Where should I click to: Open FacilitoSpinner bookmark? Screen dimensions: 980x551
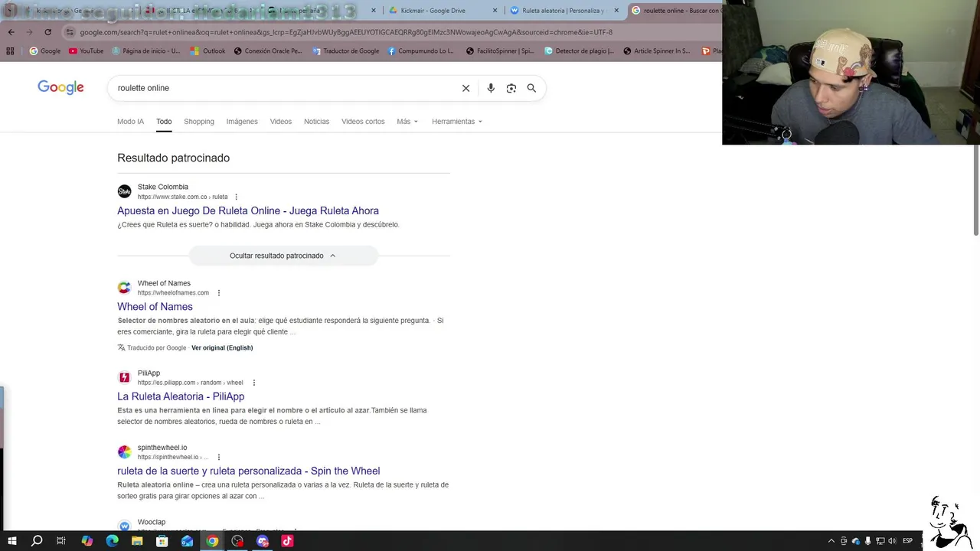click(x=501, y=51)
